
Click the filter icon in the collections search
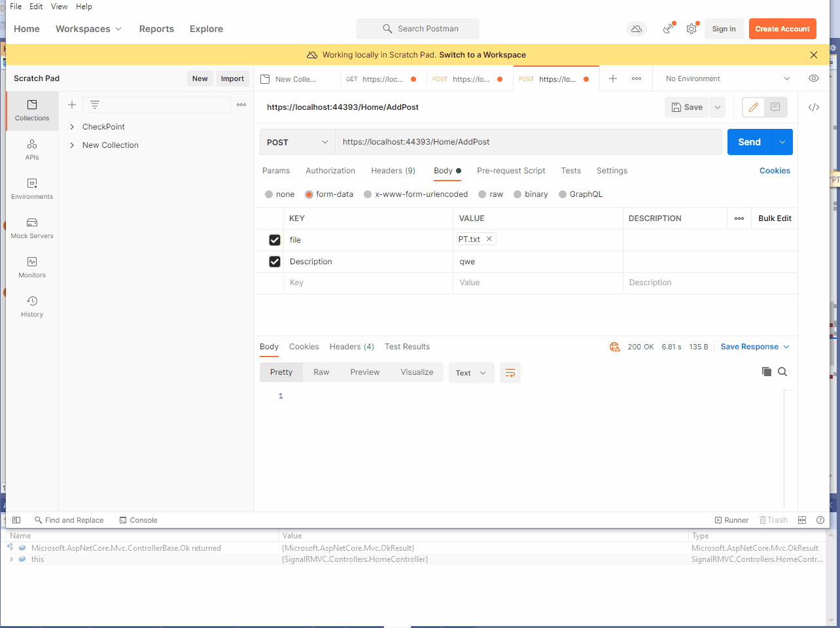[x=95, y=105]
